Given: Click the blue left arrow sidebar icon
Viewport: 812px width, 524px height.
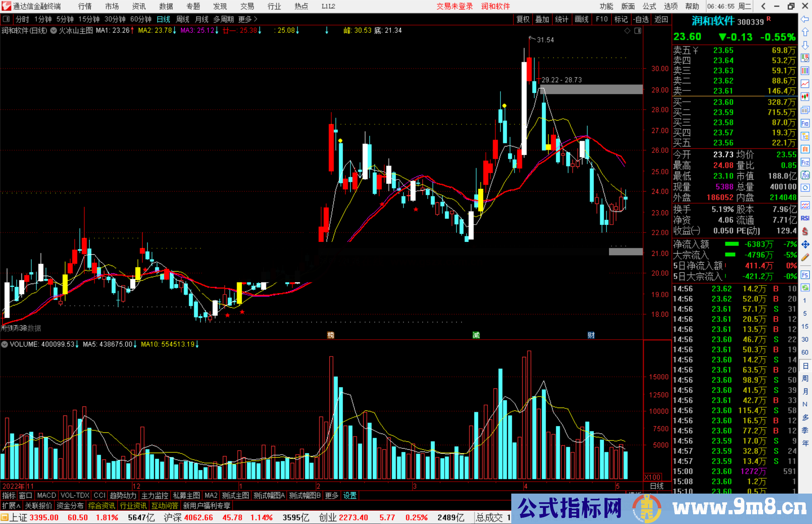Looking at the screenshot, I should [x=805, y=19].
